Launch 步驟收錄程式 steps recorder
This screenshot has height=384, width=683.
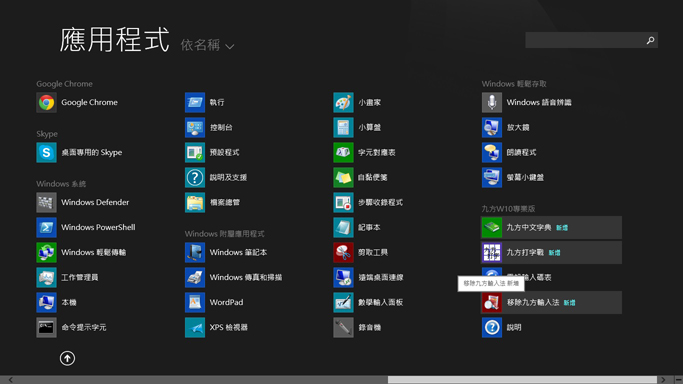tap(368, 202)
